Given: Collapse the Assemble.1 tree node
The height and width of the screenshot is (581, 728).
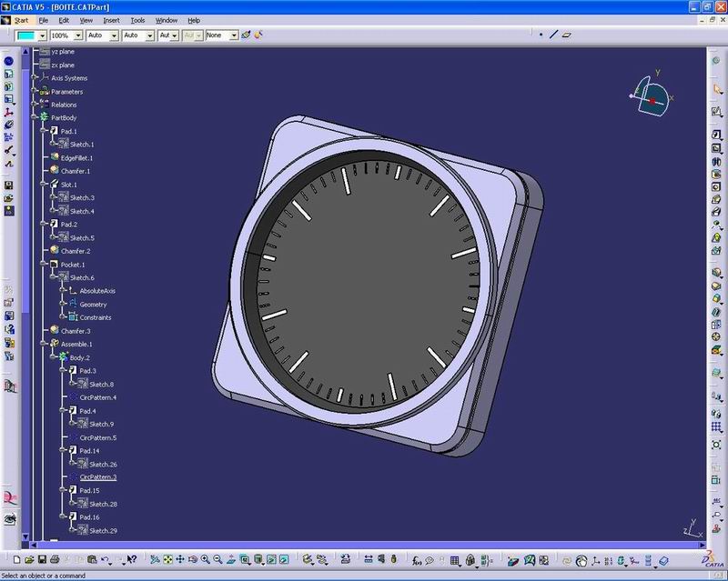Looking at the screenshot, I should click(44, 344).
